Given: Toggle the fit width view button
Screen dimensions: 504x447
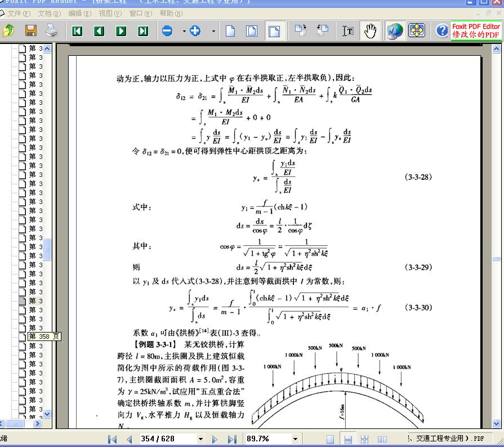Looking at the screenshot, I should pos(274,31).
